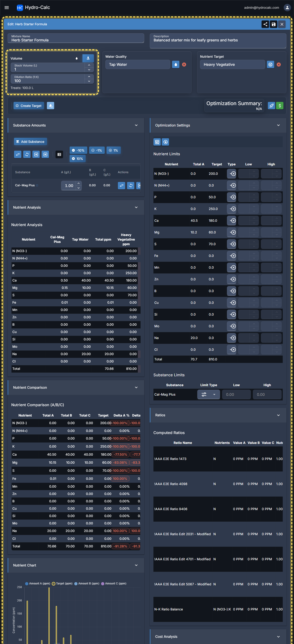
Task: Click the lock reset icon in Optimization Settings
Action: click(x=165, y=142)
